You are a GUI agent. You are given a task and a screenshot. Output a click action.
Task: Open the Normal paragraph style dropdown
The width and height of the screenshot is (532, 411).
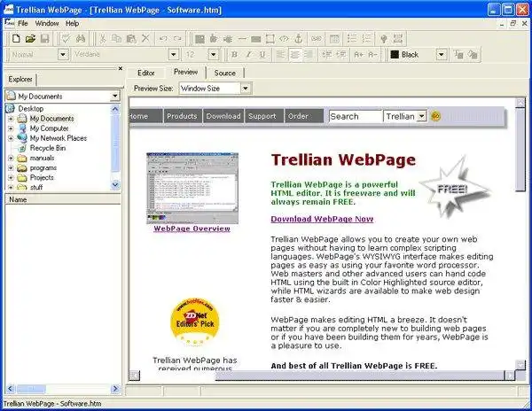point(63,54)
